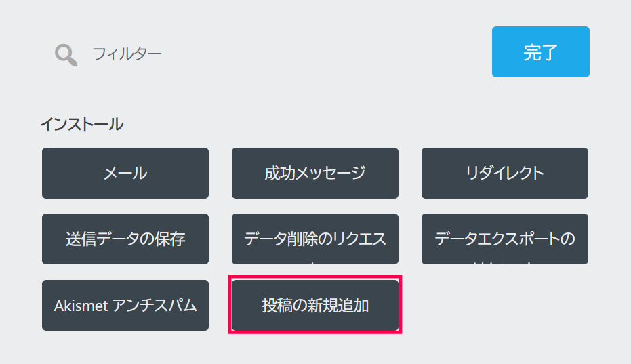Click the highlighted 投稿の新規追加 button
631x364 pixels.
315,305
